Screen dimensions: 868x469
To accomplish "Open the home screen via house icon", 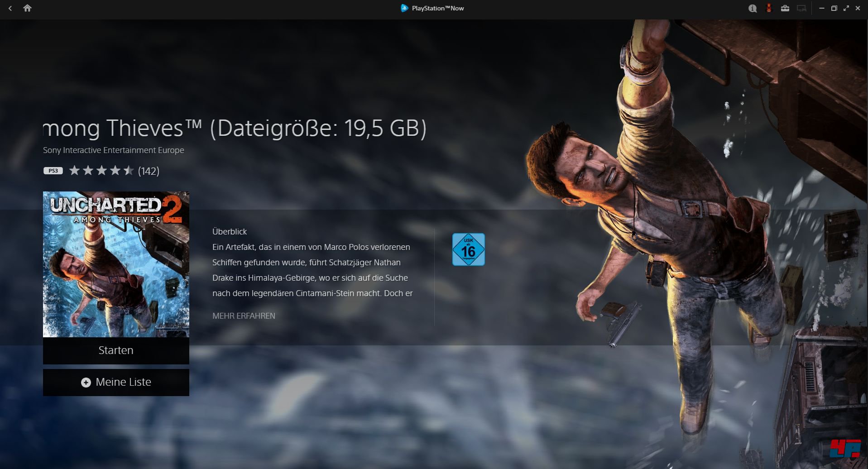I will coord(28,8).
